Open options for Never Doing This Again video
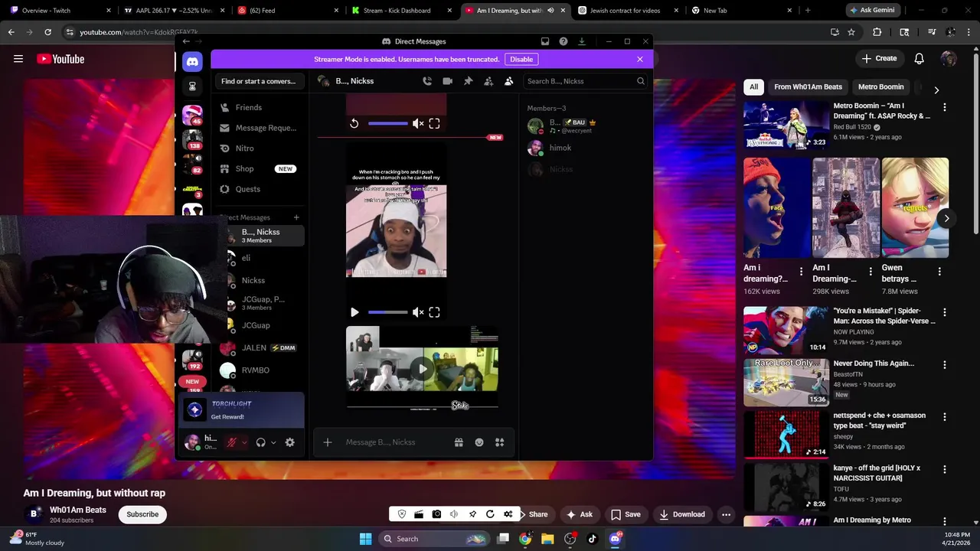Image resolution: width=980 pixels, height=551 pixels. point(945,366)
